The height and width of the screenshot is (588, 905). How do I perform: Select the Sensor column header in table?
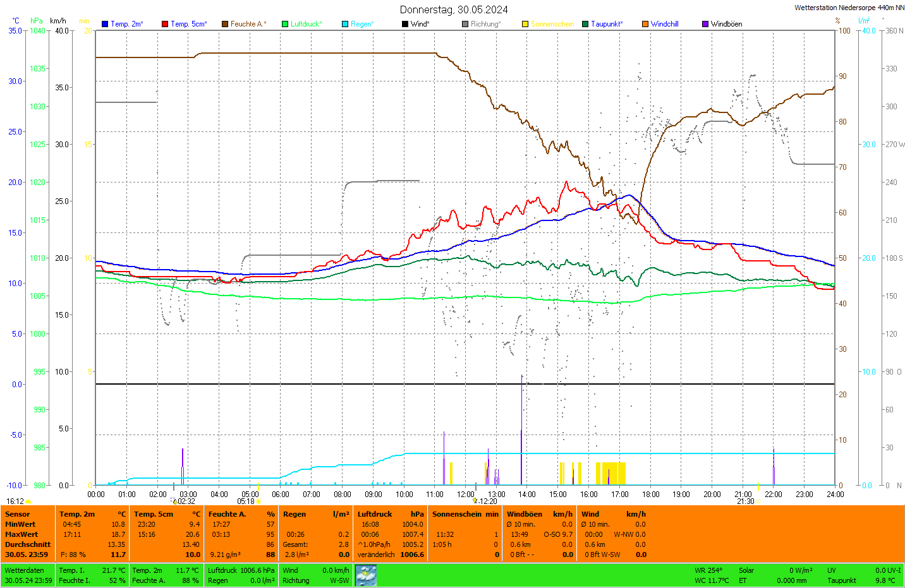pyautogui.click(x=18, y=514)
